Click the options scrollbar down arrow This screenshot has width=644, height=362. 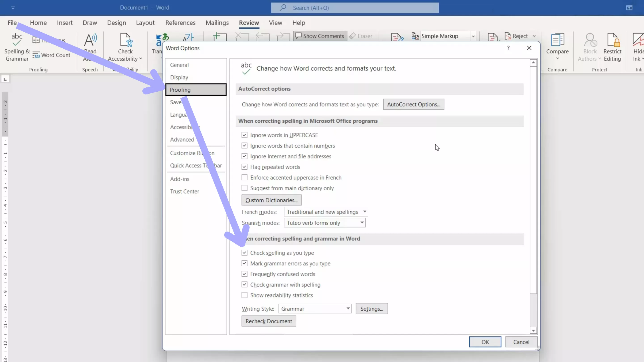click(x=533, y=330)
